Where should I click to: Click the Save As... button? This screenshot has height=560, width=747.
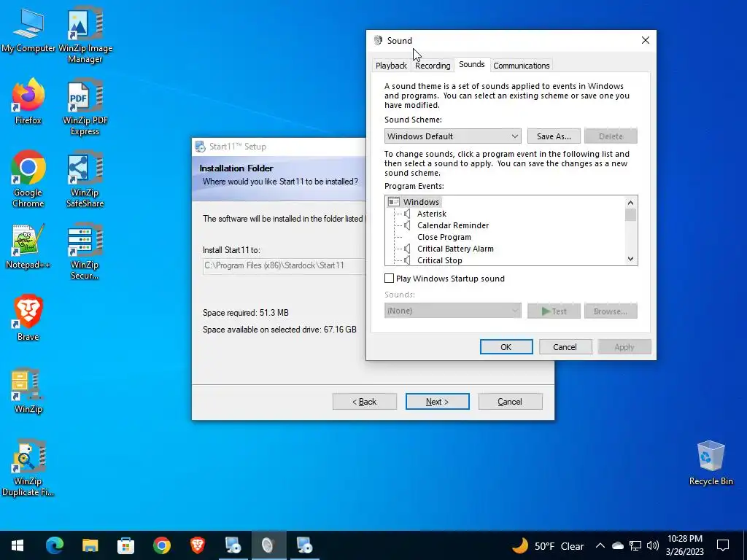[x=554, y=136]
